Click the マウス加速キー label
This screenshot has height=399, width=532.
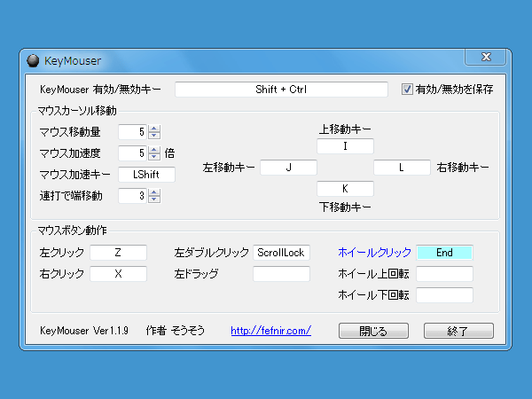[x=75, y=175]
